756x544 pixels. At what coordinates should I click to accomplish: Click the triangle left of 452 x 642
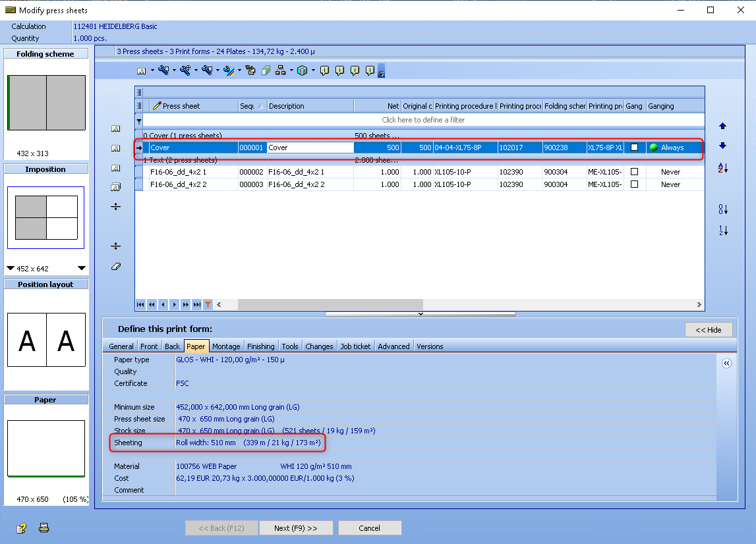click(x=11, y=268)
